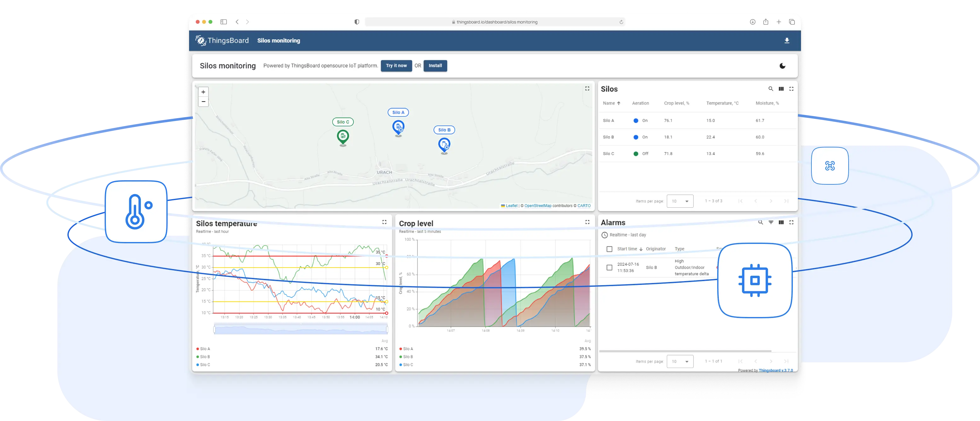This screenshot has height=421, width=980.
Task: Tick the select-all alarms checkbox
Action: [x=609, y=249]
